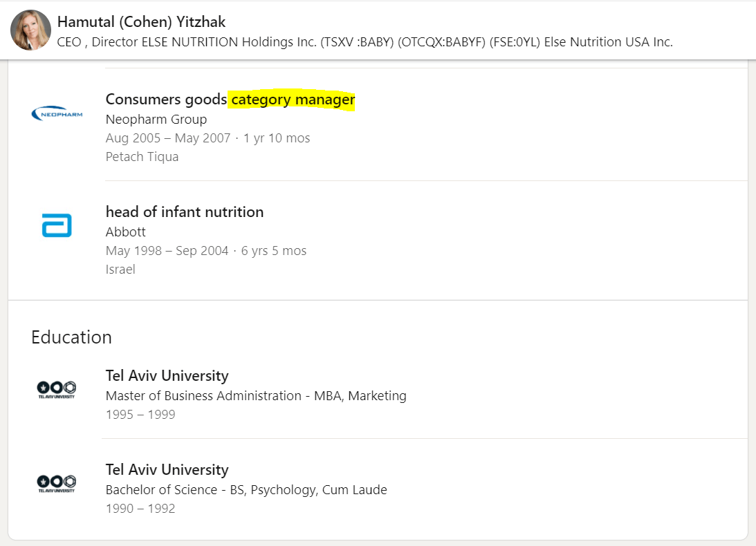The height and width of the screenshot is (546, 756).
Task: Click the Master of Business Administration degree line
Action: [256, 396]
